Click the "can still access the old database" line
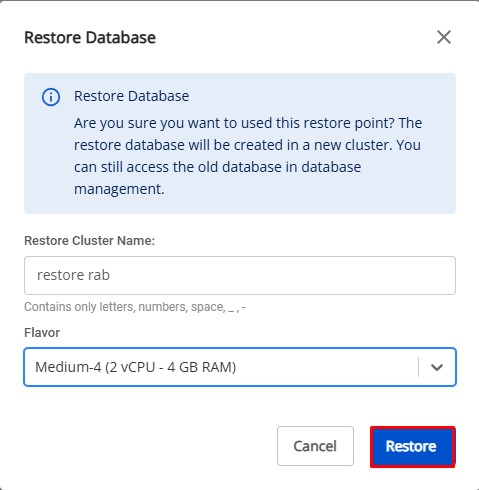 (217, 167)
